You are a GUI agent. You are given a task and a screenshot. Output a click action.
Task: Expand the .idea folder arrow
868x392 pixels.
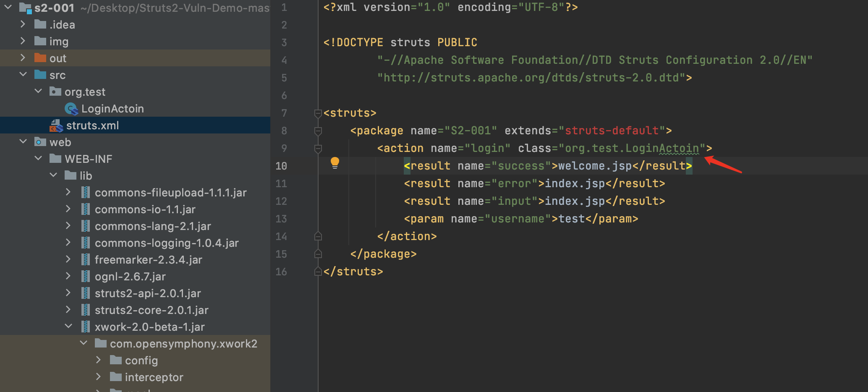[x=23, y=24]
